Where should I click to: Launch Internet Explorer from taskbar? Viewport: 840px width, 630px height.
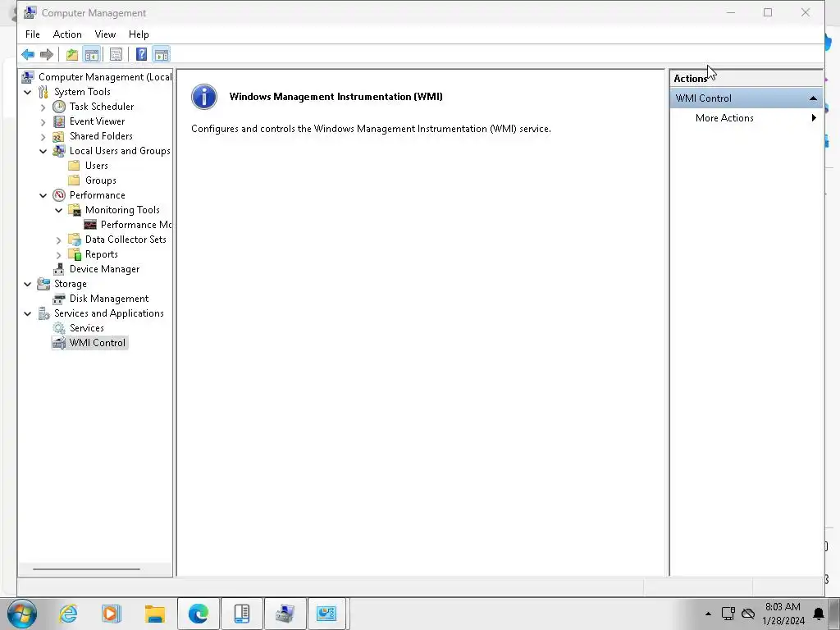tap(68, 614)
